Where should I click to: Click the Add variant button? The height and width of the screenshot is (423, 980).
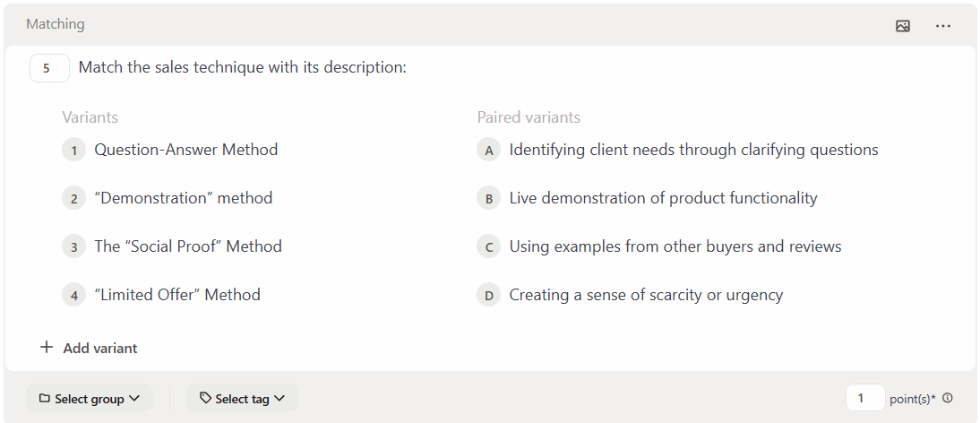(99, 348)
